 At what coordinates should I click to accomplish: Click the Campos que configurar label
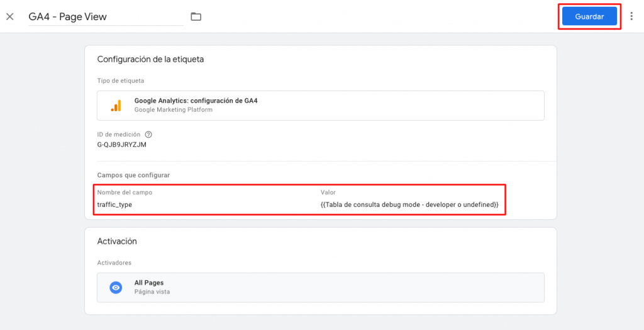coord(133,175)
